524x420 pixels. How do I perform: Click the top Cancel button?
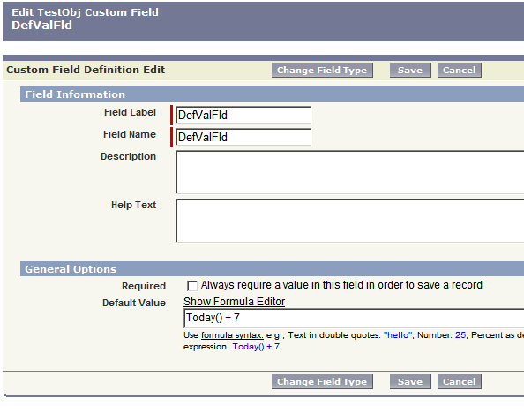(x=460, y=71)
